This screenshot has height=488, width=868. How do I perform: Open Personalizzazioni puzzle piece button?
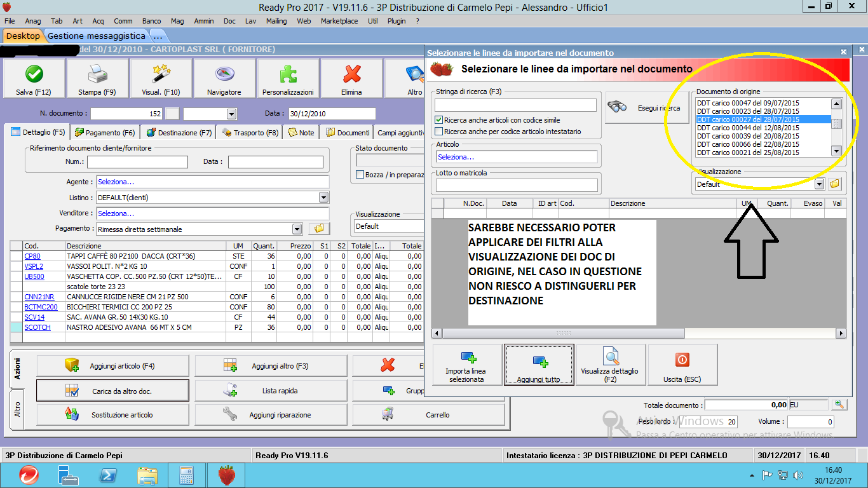click(288, 78)
